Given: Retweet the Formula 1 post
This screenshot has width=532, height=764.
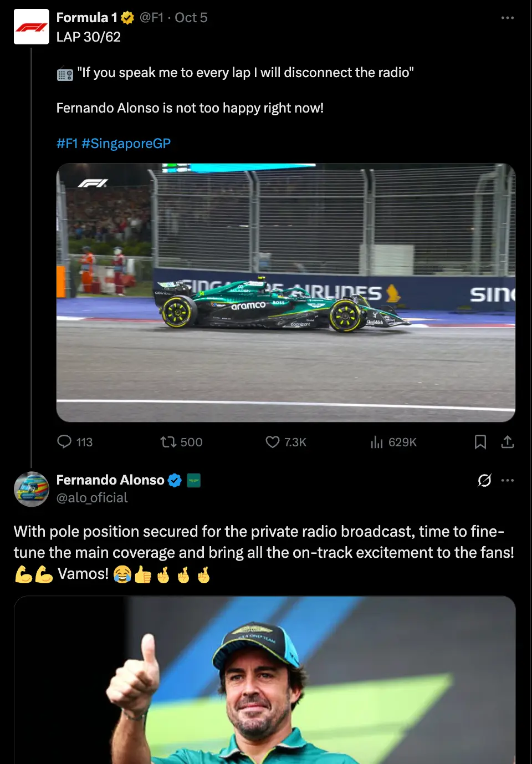Looking at the screenshot, I should pos(181,442).
